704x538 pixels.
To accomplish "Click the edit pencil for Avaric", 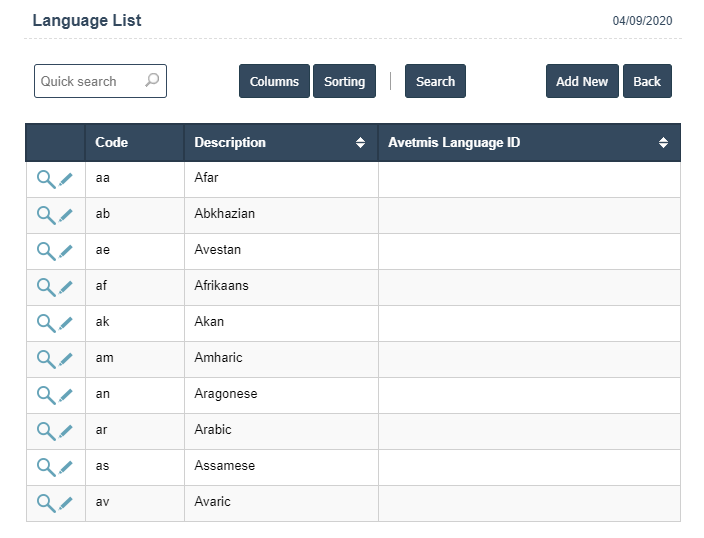I will tap(66, 503).
